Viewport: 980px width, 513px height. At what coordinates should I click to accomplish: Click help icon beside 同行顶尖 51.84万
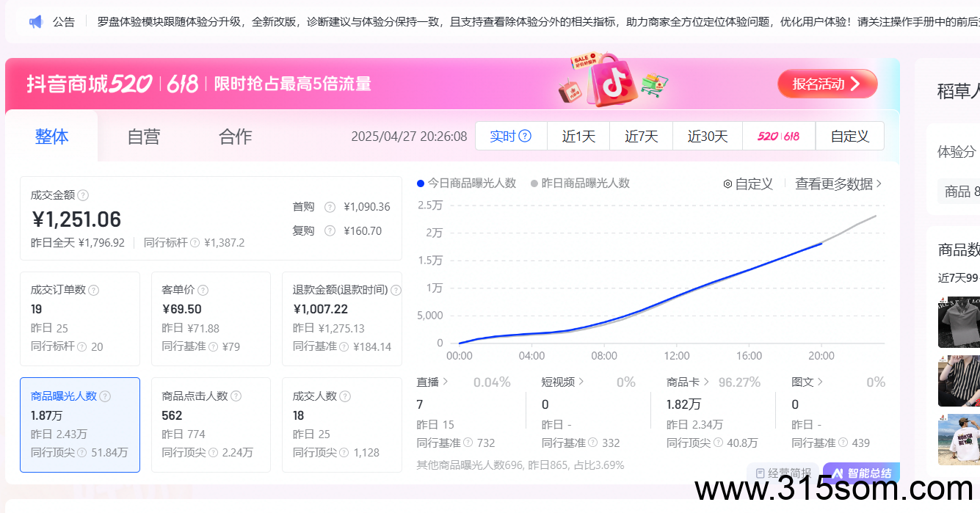point(82,452)
